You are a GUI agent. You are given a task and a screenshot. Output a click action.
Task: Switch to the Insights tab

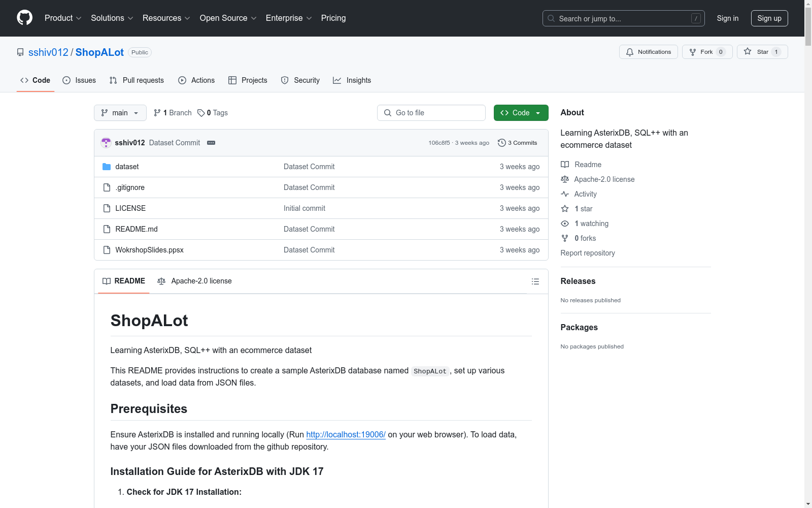tap(352, 80)
